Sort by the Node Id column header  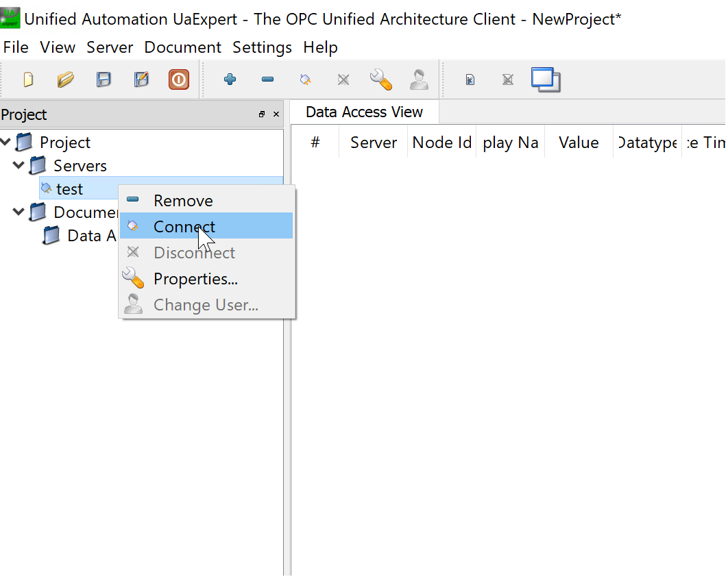click(x=442, y=142)
